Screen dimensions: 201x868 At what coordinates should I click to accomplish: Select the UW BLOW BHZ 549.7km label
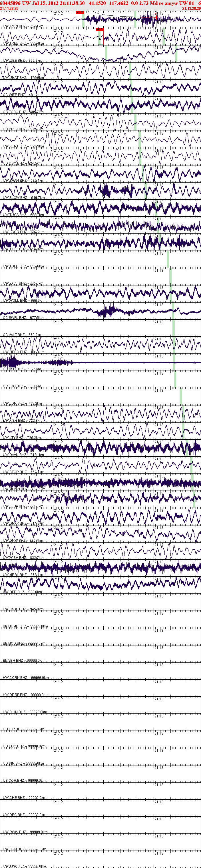pyautogui.click(x=24, y=198)
